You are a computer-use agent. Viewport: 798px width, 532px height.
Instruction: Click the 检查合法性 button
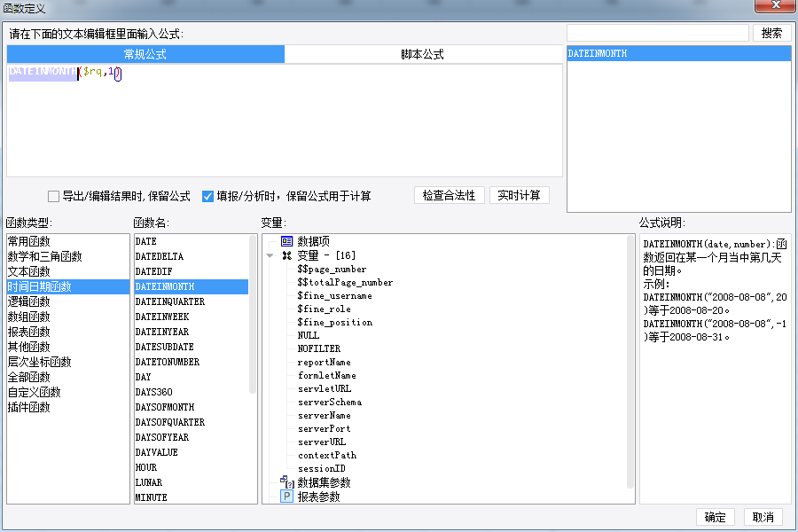click(449, 195)
